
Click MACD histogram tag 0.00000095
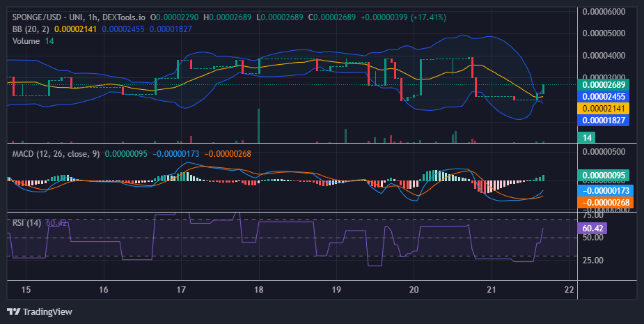[604, 176]
